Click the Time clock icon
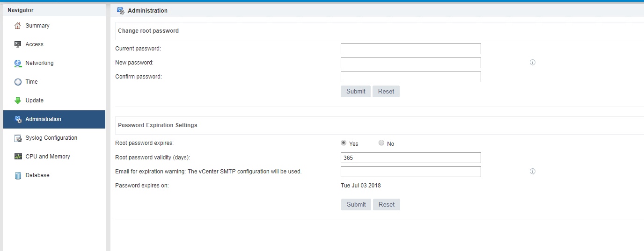Image resolution: width=644 pixels, height=251 pixels. click(x=18, y=82)
